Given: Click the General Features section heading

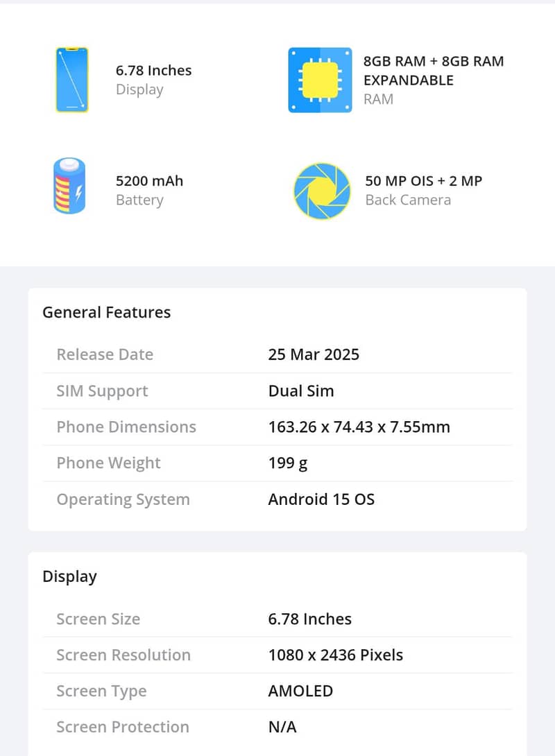Looking at the screenshot, I should pyautogui.click(x=106, y=313).
